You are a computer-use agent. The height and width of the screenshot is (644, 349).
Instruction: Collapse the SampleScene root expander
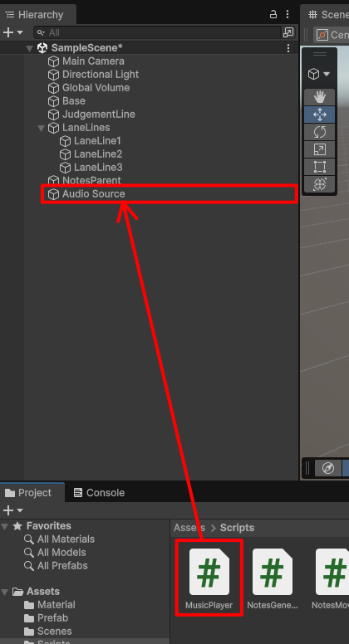[29, 48]
